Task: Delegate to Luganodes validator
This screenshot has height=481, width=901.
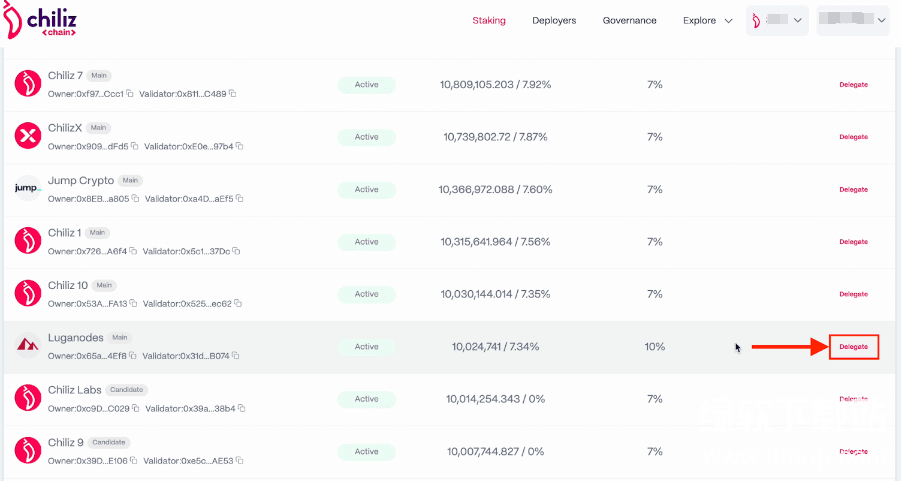Action: (x=853, y=347)
